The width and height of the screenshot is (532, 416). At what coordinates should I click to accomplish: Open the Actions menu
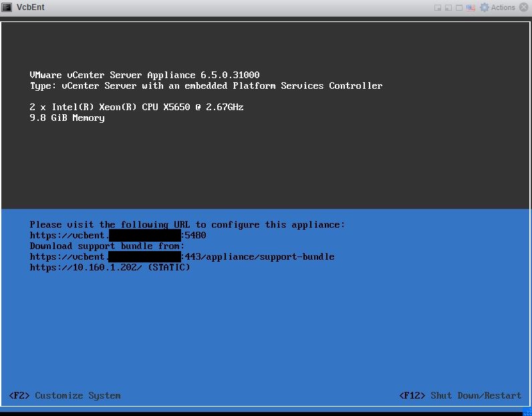(498, 7)
